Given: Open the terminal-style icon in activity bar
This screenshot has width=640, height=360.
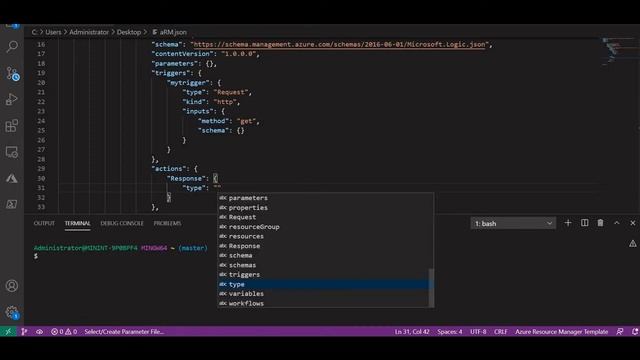Looking at the screenshot, I should [12, 204].
